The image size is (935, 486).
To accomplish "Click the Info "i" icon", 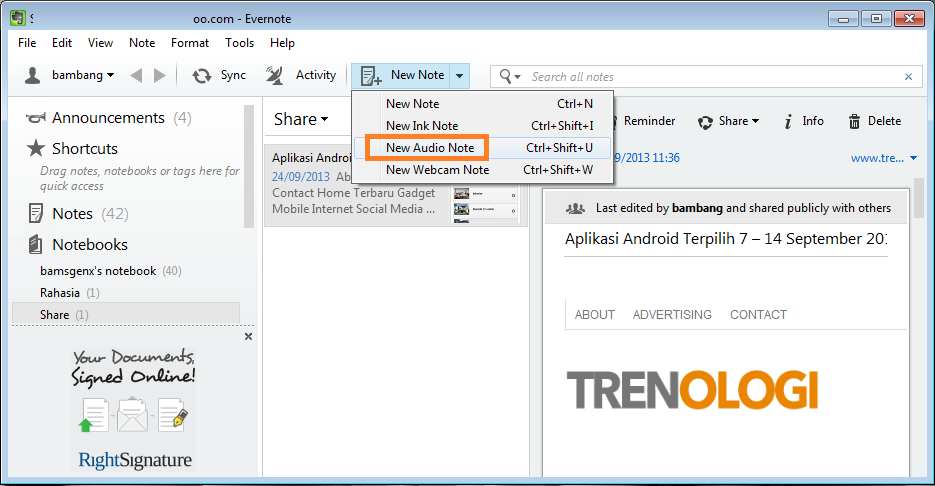I will [x=788, y=122].
